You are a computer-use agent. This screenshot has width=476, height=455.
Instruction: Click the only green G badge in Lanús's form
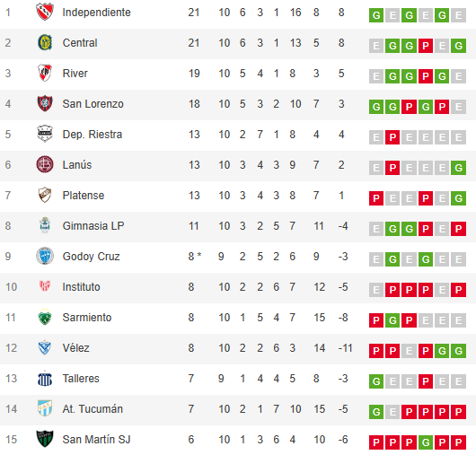pos(458,168)
